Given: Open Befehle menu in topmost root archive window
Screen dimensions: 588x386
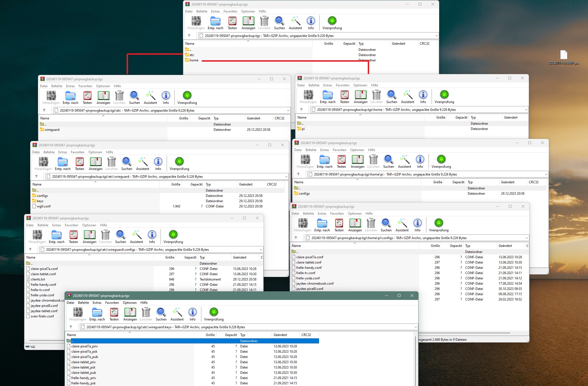Looking at the screenshot, I should click(x=202, y=11).
